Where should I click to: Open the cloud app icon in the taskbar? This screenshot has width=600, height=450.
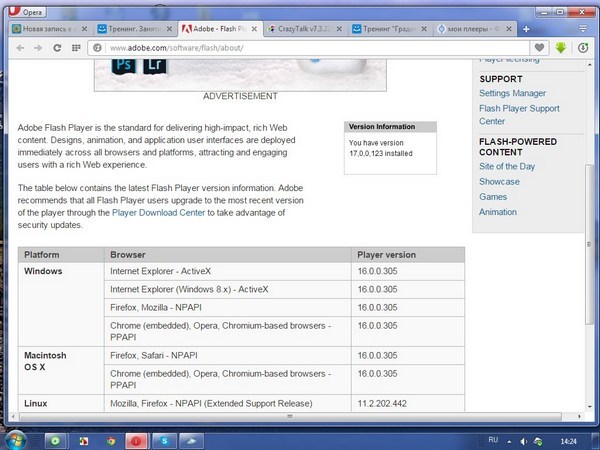pos(191,442)
